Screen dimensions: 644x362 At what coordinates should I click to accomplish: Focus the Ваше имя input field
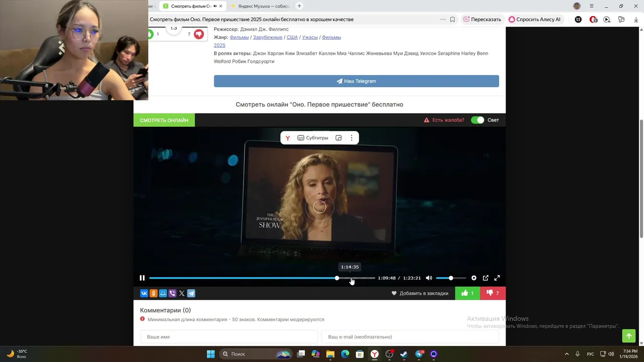click(229, 337)
